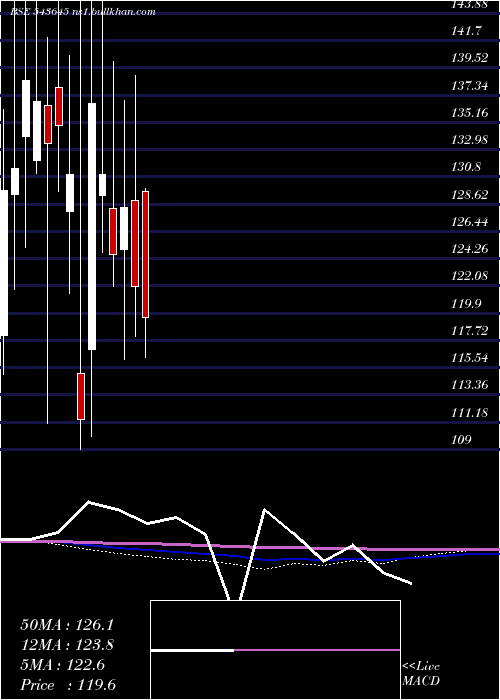Click the 5MA : 122.6 label

coord(62,665)
